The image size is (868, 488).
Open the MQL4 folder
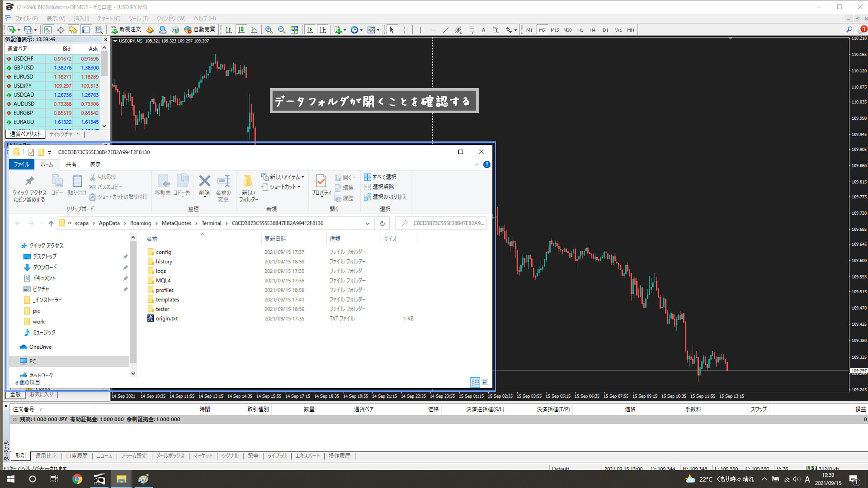[163, 280]
